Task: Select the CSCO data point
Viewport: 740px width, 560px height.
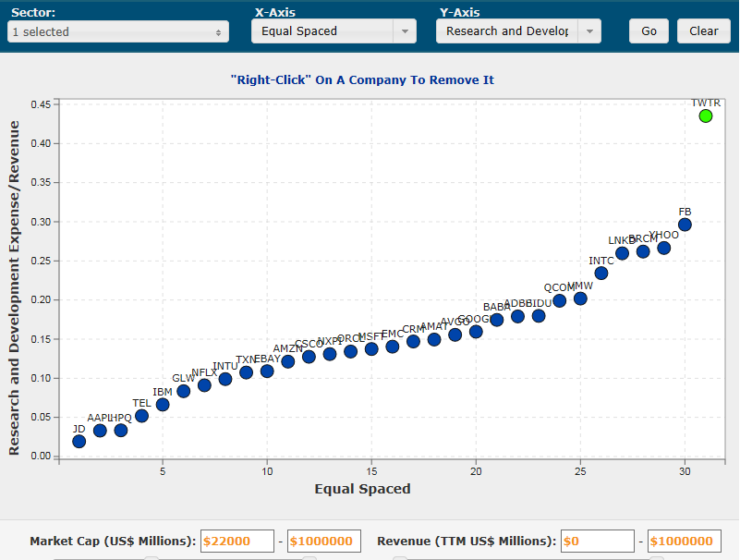Action: [309, 357]
